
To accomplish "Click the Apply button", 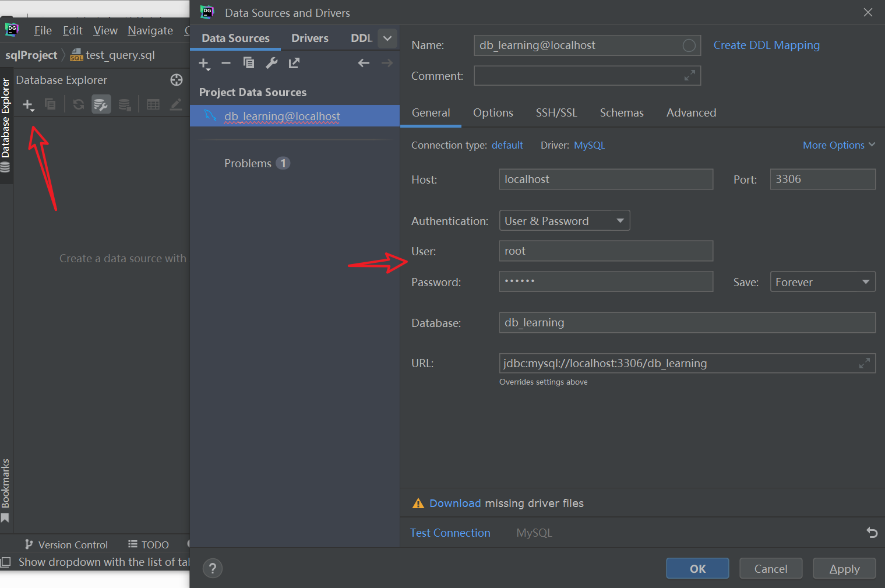I will (844, 569).
